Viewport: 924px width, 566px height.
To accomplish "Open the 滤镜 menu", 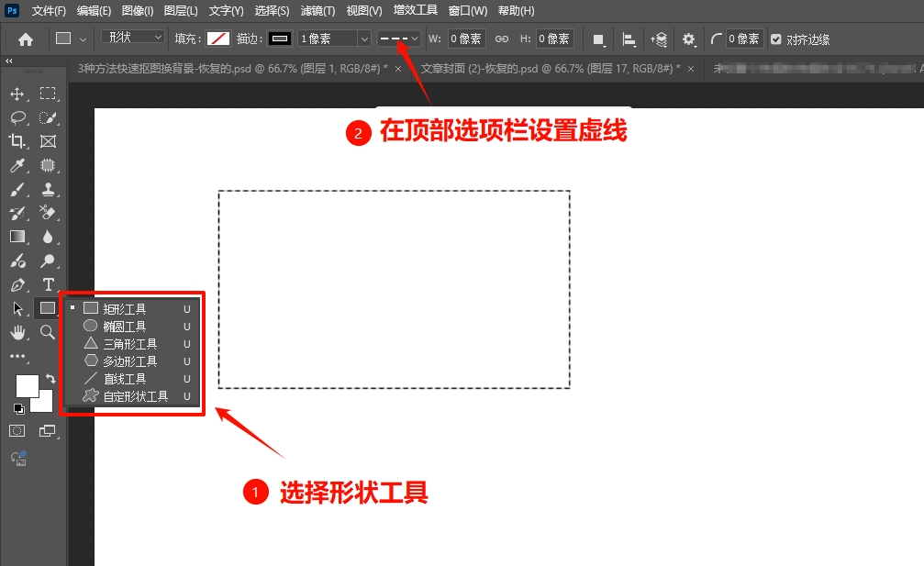I will click(x=317, y=10).
